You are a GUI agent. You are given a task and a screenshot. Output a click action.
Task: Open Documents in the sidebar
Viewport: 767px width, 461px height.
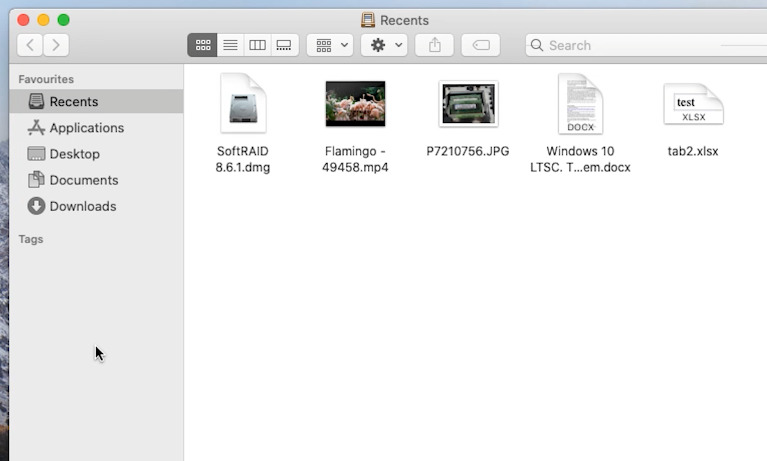96,180
